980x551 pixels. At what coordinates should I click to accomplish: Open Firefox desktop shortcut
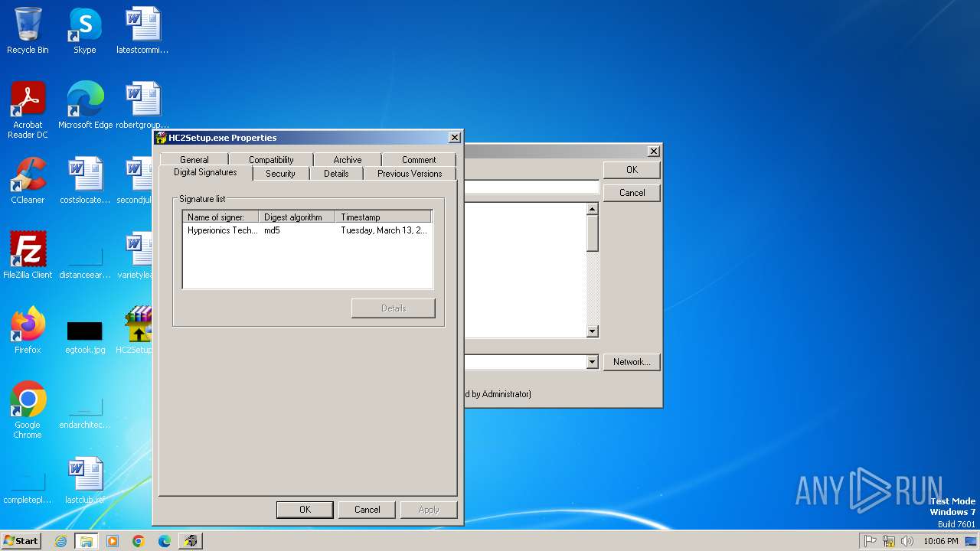[x=28, y=331]
